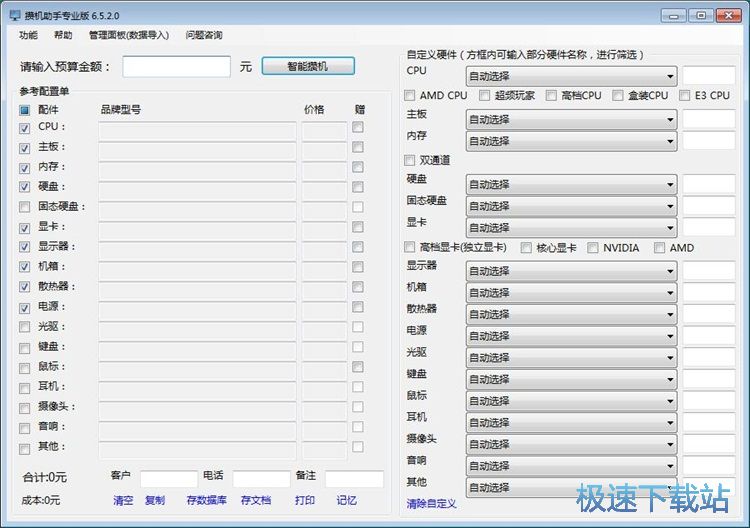The height and width of the screenshot is (528, 750).
Task: Click the 客户 name input field
Action: click(x=168, y=479)
